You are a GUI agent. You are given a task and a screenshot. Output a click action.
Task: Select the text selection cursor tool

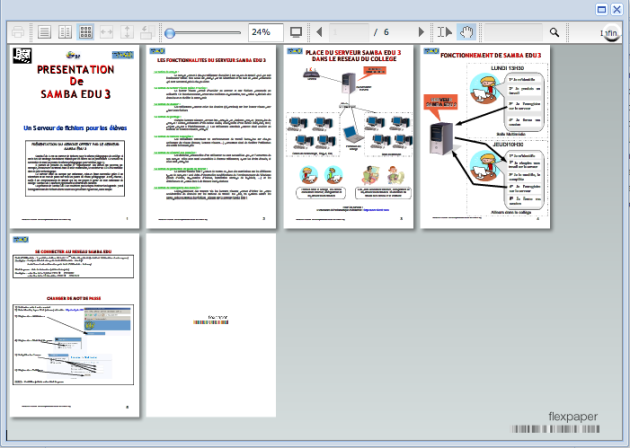[x=444, y=32]
